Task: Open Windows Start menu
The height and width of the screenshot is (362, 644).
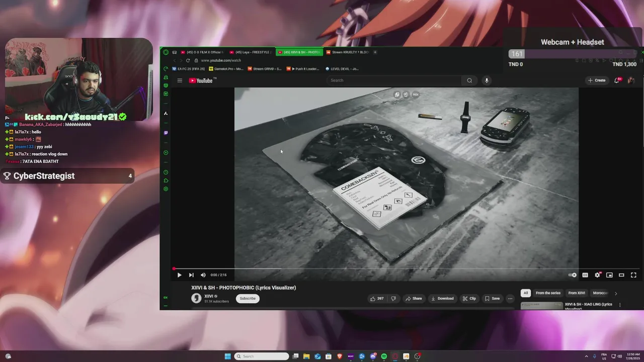Action: coord(227,356)
